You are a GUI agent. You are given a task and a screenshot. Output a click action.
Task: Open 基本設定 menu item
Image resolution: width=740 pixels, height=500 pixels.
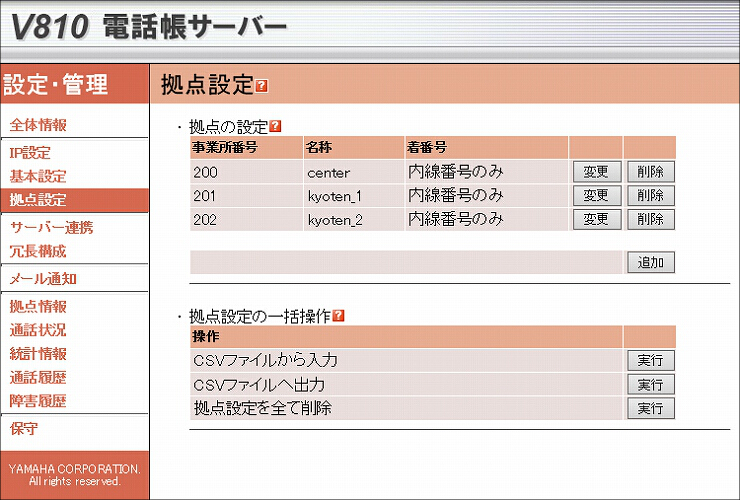[x=38, y=176]
